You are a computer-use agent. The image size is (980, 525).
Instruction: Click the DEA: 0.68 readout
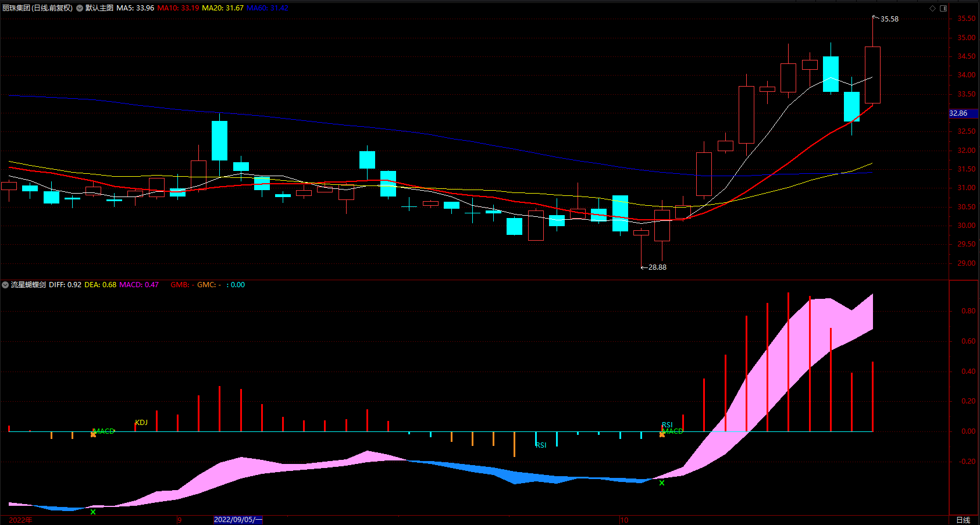[x=100, y=285]
